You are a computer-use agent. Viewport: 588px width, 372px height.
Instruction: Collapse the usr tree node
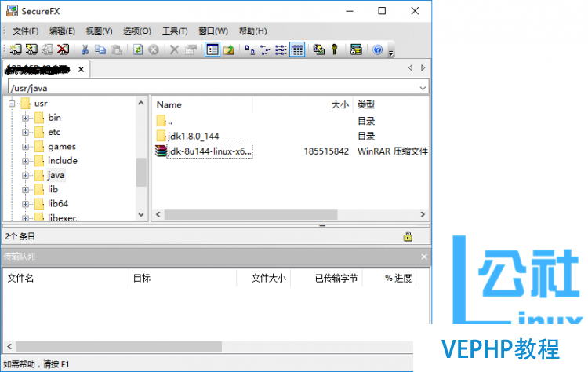[x=12, y=104]
